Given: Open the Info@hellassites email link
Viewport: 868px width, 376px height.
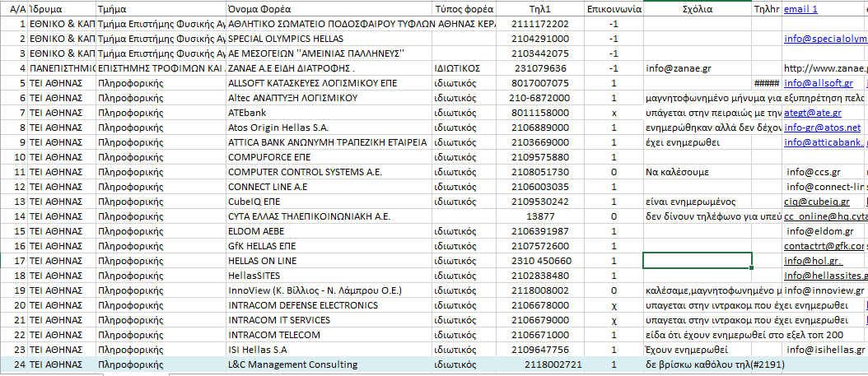Looking at the screenshot, I should coord(825,276).
